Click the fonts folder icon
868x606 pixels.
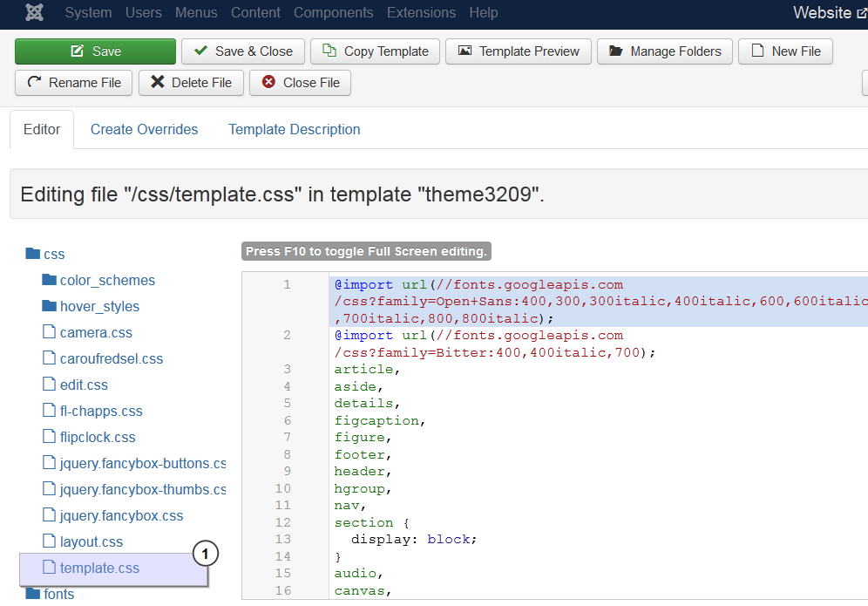[x=32, y=593]
